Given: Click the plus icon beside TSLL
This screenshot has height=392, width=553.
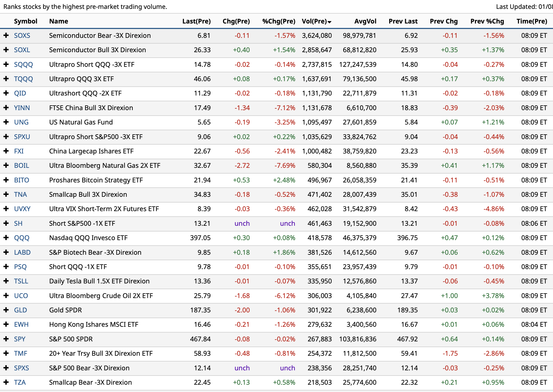Looking at the screenshot, I should coord(6,281).
